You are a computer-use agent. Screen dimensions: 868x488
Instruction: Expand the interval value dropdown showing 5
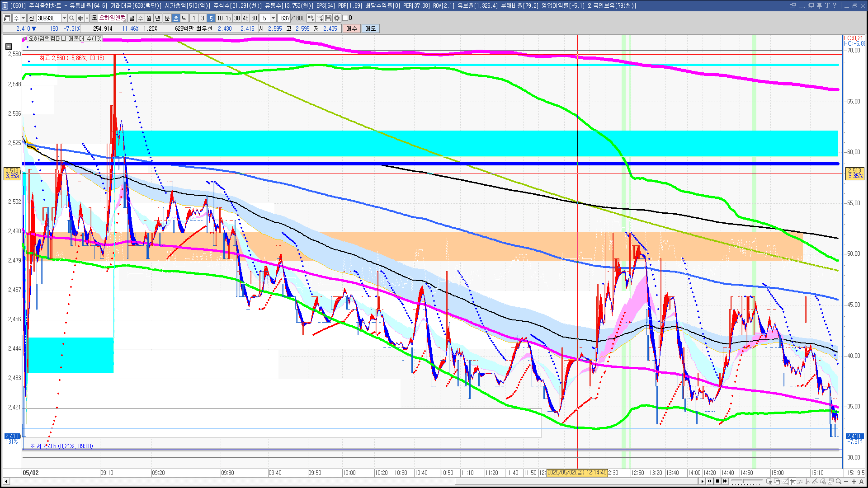click(x=273, y=18)
